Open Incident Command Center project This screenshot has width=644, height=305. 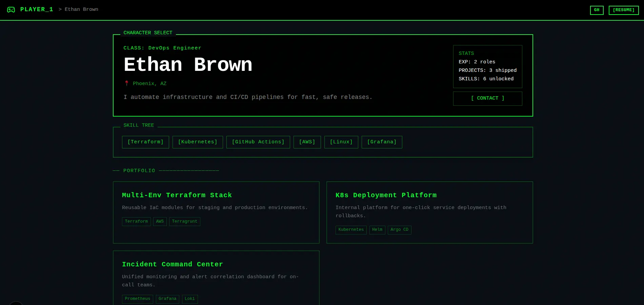point(173,264)
